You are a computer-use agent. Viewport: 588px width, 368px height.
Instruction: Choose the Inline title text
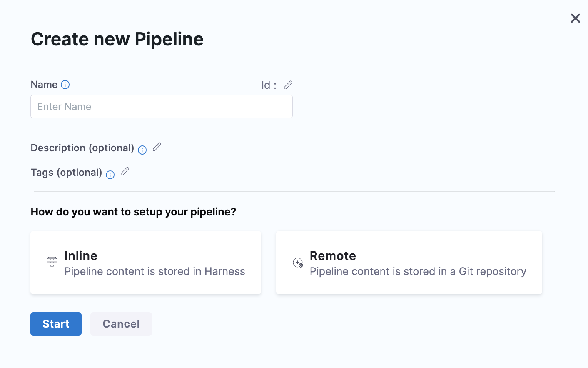81,255
